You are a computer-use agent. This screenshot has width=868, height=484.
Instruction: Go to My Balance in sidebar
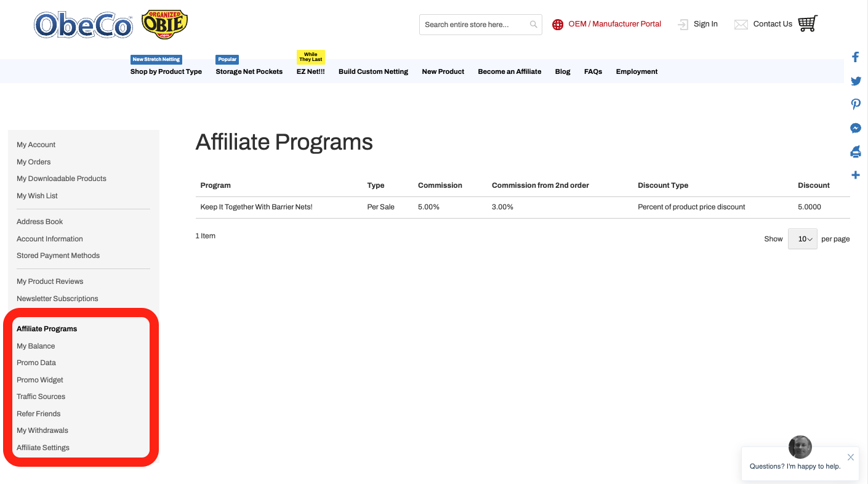pos(36,346)
